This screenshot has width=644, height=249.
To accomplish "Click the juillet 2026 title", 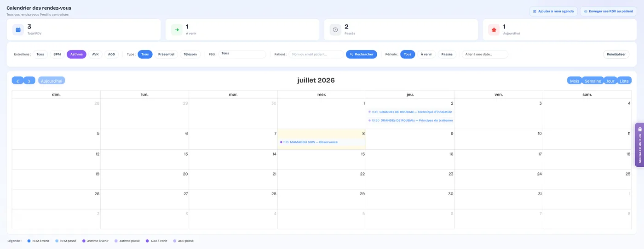I will (x=316, y=80).
